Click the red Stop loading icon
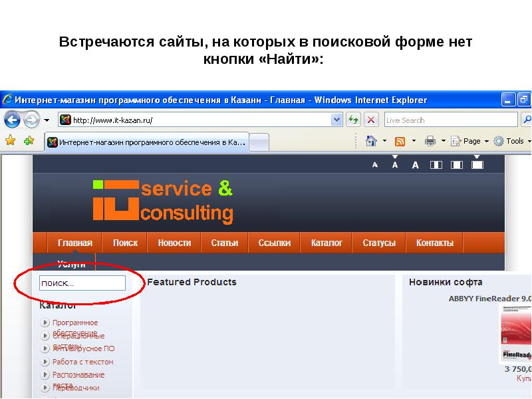Viewport: 532px width, 399px height. pyautogui.click(x=371, y=120)
